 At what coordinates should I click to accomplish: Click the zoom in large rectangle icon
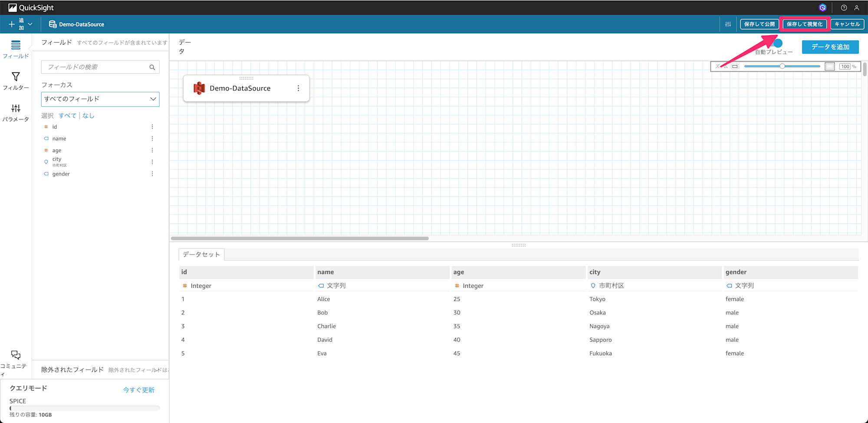(x=829, y=66)
